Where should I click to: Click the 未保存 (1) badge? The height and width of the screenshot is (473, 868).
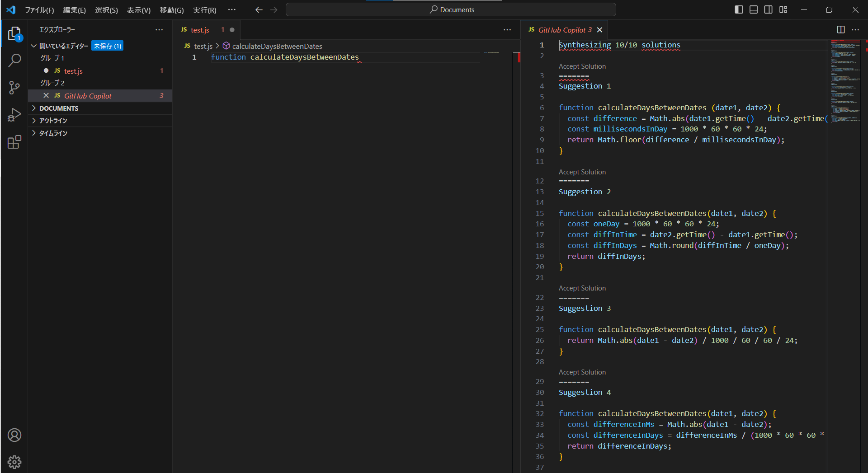click(x=108, y=46)
